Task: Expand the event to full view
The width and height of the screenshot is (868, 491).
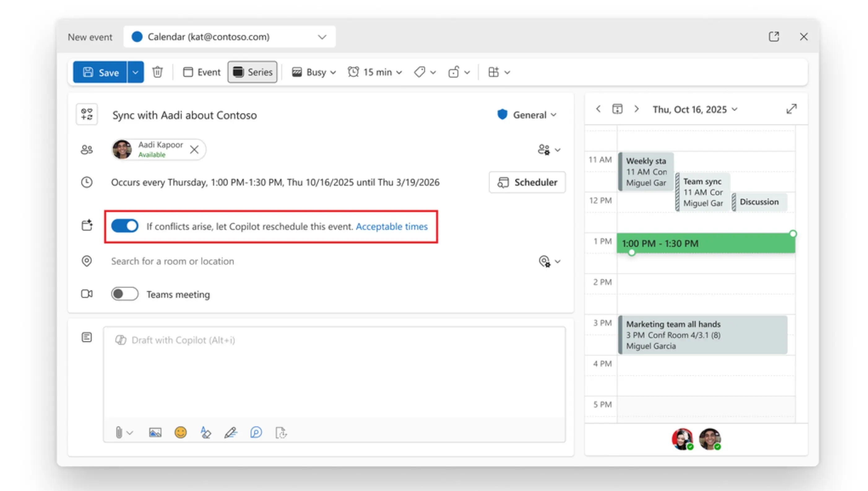Action: click(x=792, y=109)
